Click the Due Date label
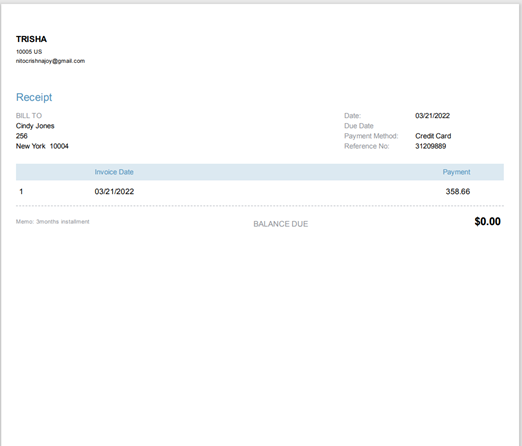This screenshot has width=522, height=446. [359, 126]
